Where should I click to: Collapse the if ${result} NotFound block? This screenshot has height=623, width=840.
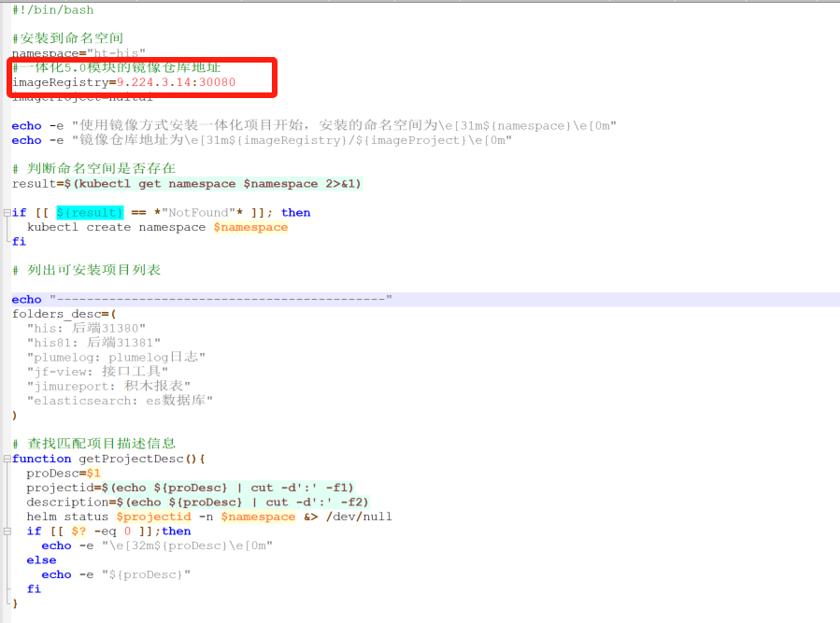pyautogui.click(x=7, y=213)
